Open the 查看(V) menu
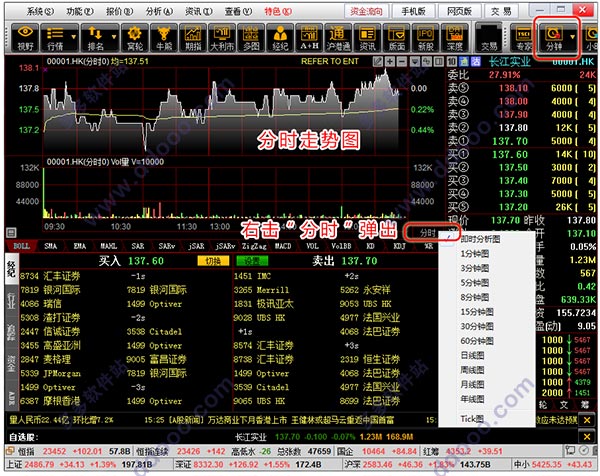This screenshot has width=600, height=476. coord(238,11)
